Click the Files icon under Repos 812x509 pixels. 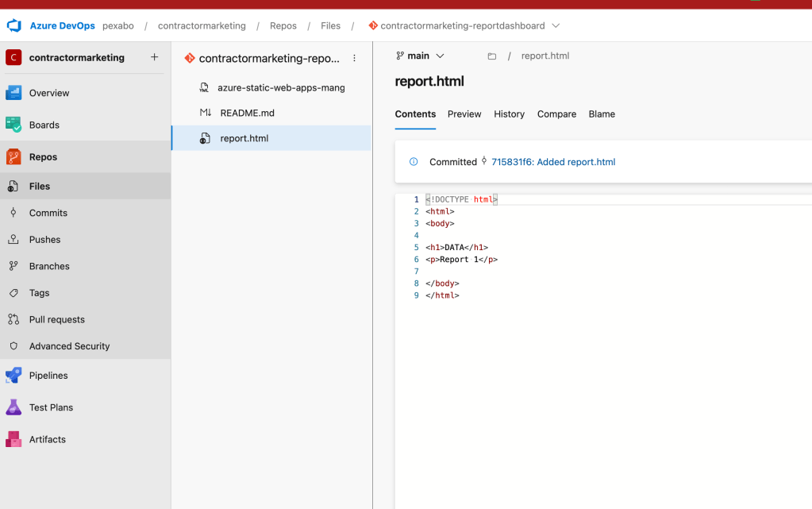tap(13, 186)
